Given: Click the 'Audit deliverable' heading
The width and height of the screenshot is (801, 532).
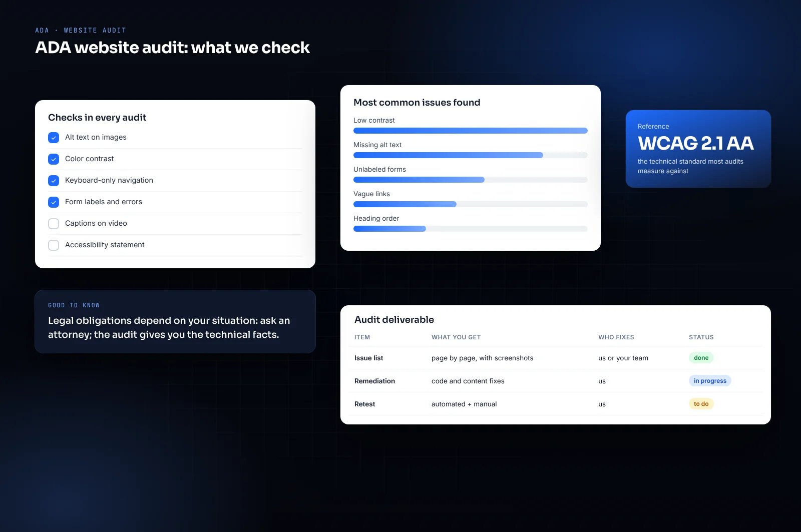Looking at the screenshot, I should coord(394,320).
